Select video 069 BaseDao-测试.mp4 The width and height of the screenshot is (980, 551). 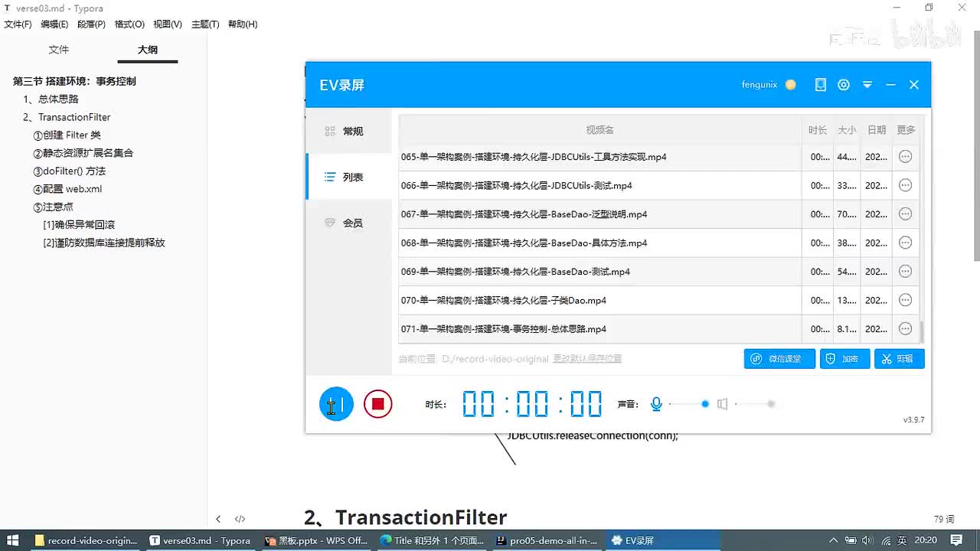click(x=516, y=272)
